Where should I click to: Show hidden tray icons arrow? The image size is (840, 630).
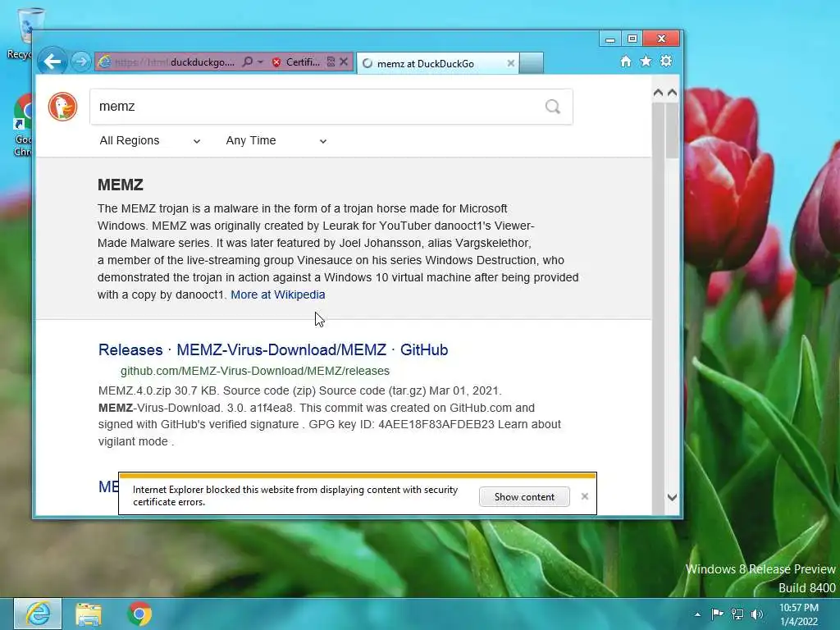click(697, 614)
